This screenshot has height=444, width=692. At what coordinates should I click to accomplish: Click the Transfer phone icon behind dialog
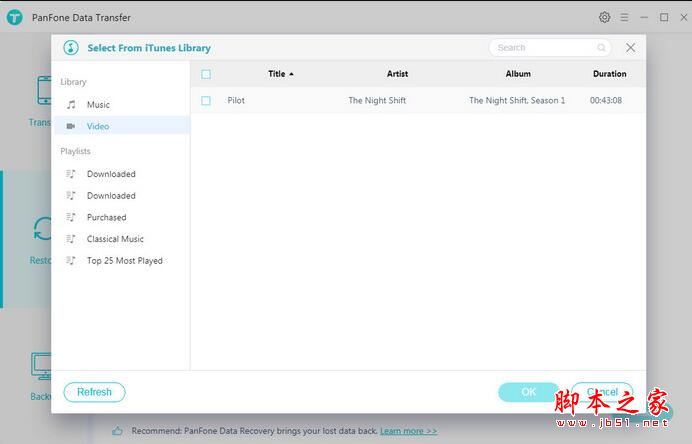coord(44,90)
